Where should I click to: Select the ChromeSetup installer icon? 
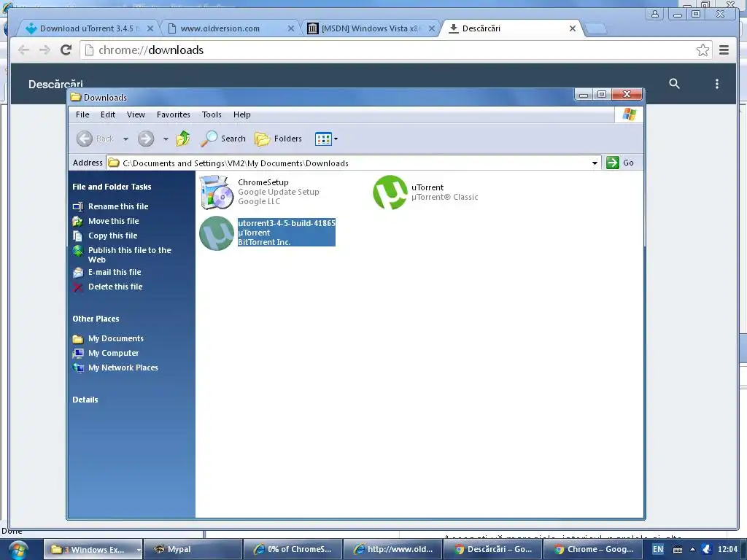pos(216,192)
